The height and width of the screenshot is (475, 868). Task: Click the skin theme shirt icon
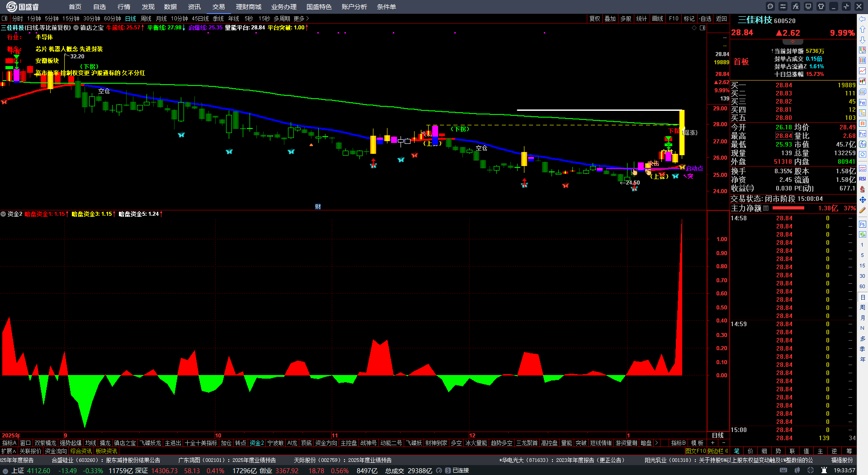click(x=821, y=6)
